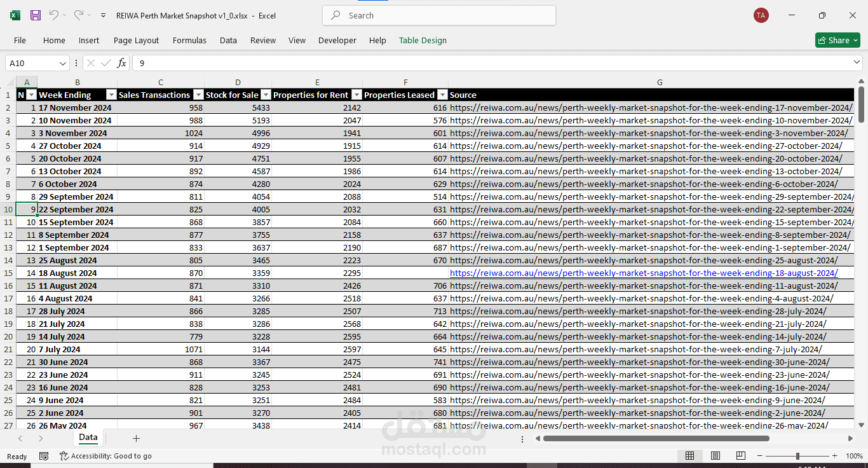The height and width of the screenshot is (468, 868).
Task: Switch to the Data ribbon tab
Action: click(228, 40)
